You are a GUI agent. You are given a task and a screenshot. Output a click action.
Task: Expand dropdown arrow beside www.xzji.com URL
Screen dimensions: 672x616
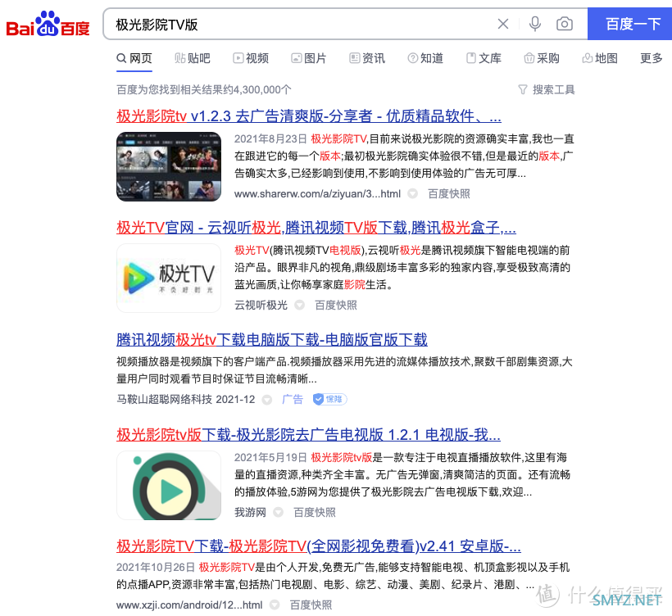pos(275,605)
